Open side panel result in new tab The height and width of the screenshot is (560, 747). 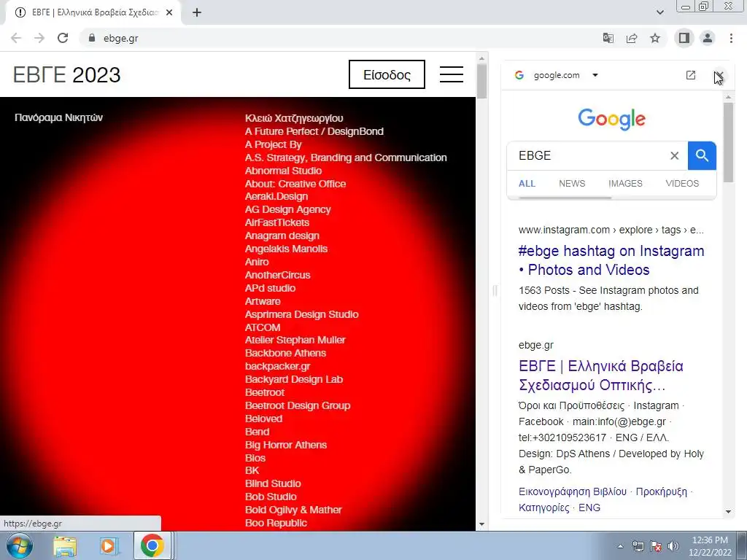click(690, 75)
